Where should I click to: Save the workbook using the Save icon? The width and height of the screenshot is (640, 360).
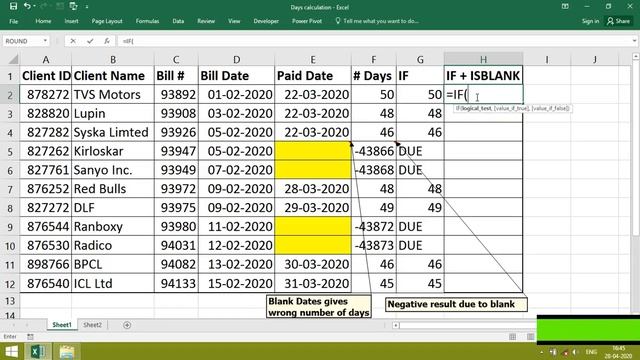pyautogui.click(x=13, y=6)
